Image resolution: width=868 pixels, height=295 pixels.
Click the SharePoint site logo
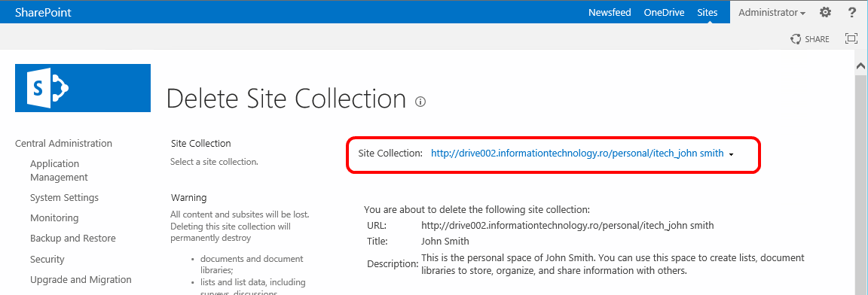point(83,88)
